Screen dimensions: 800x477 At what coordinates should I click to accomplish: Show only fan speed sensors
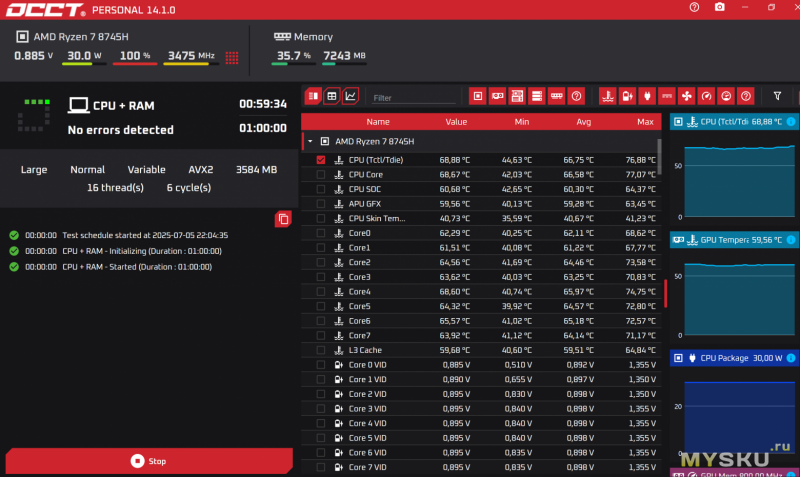(687, 96)
